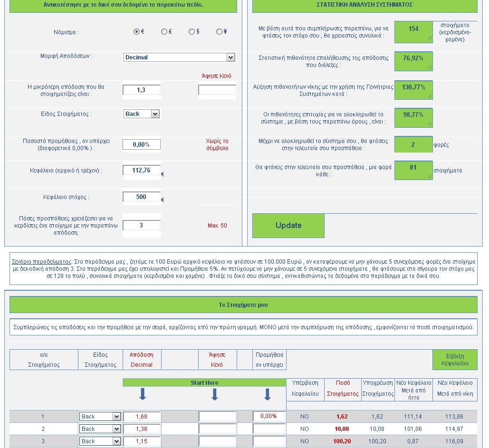Click the Απόδοση Decimal column header

[x=142, y=360]
